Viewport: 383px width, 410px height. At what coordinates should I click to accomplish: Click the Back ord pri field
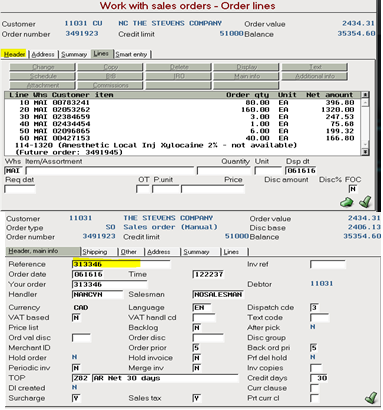(314, 348)
